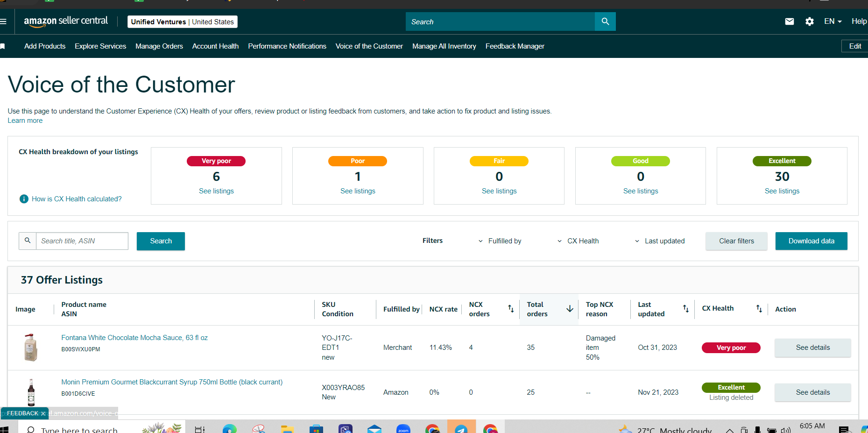The height and width of the screenshot is (433, 868).
Task: Click the Amazon Seller Central logo
Action: (66, 21)
